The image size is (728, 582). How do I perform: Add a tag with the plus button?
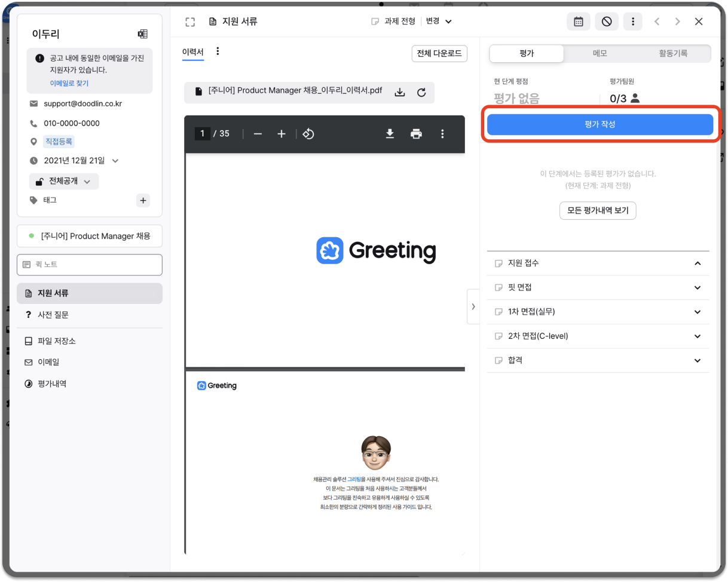pyautogui.click(x=143, y=201)
